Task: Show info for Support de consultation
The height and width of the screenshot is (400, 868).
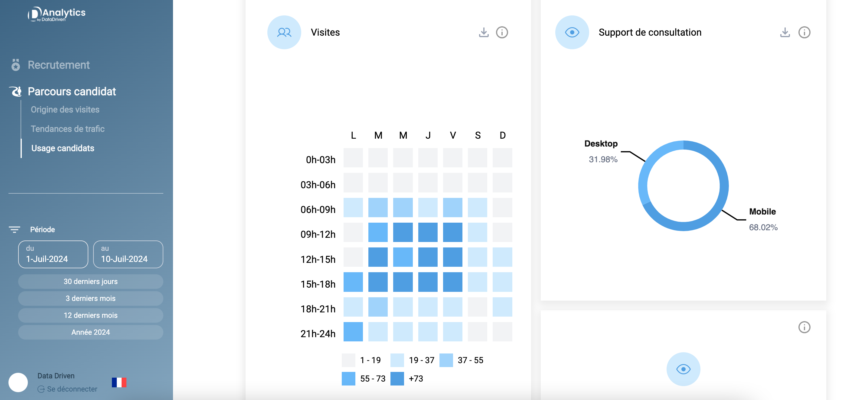Action: coord(804,32)
